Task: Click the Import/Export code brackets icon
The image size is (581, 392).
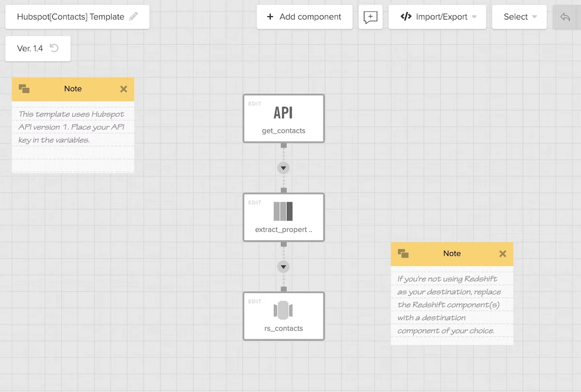Action: tap(406, 16)
